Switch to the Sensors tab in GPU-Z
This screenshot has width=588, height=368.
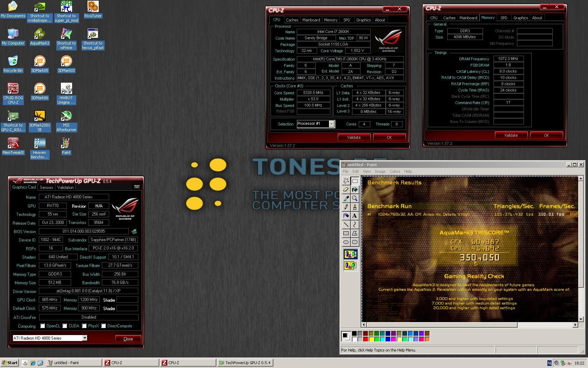tap(47, 188)
